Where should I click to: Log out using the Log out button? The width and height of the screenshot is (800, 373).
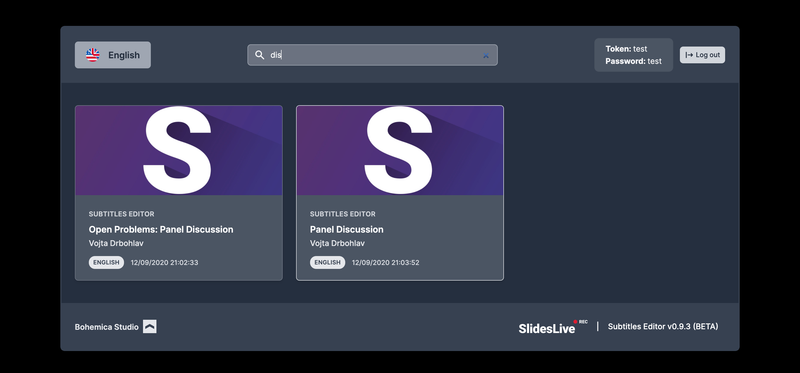click(703, 55)
